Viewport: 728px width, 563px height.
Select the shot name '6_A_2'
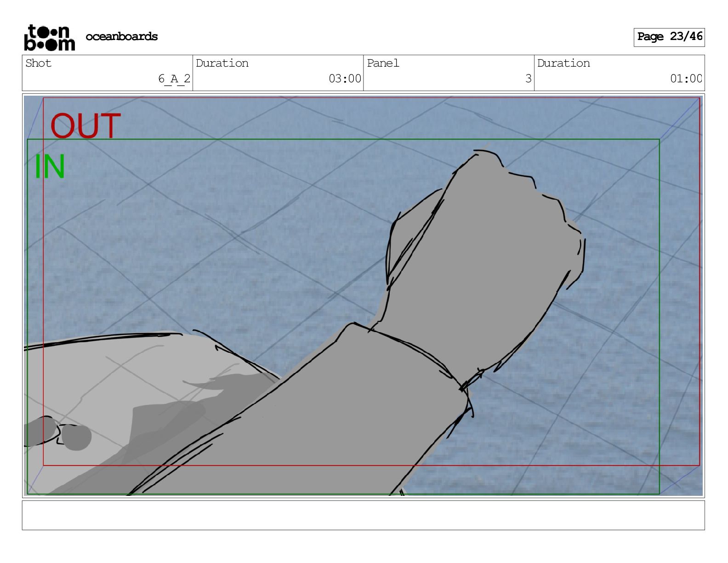coord(174,79)
